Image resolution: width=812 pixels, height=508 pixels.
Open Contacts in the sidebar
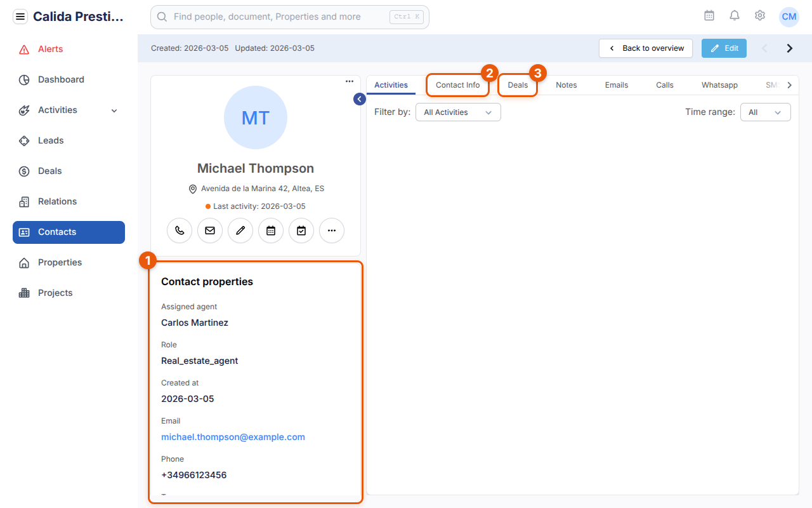click(x=69, y=232)
